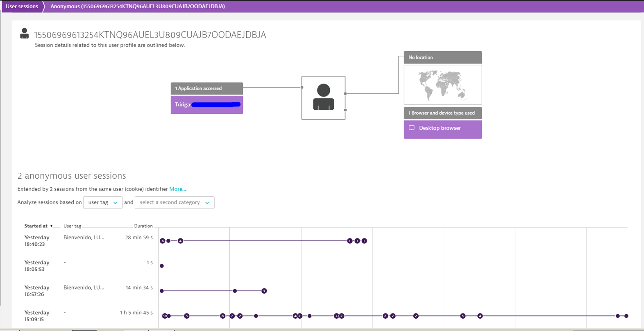Viewport: 644px width, 331px height.
Task: Click the Desktop browser tile label
Action: tap(440, 128)
